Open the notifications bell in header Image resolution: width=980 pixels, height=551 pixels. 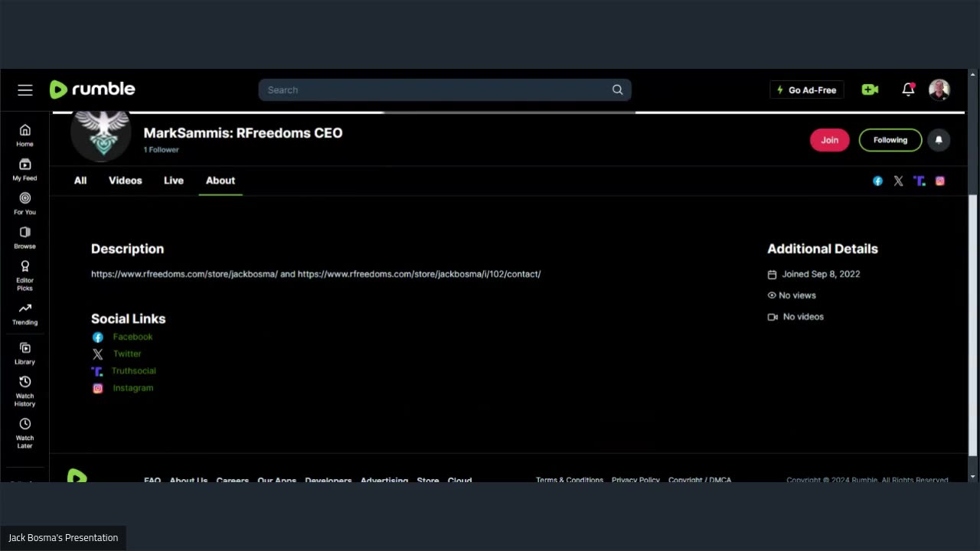click(x=908, y=90)
